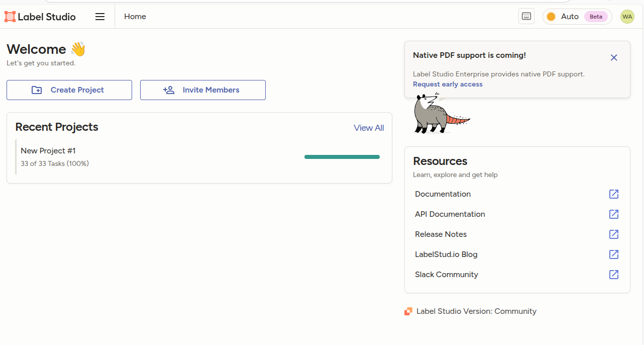The height and width of the screenshot is (345, 644).
Task: Click the opossum mascot illustration
Action: coord(441,113)
